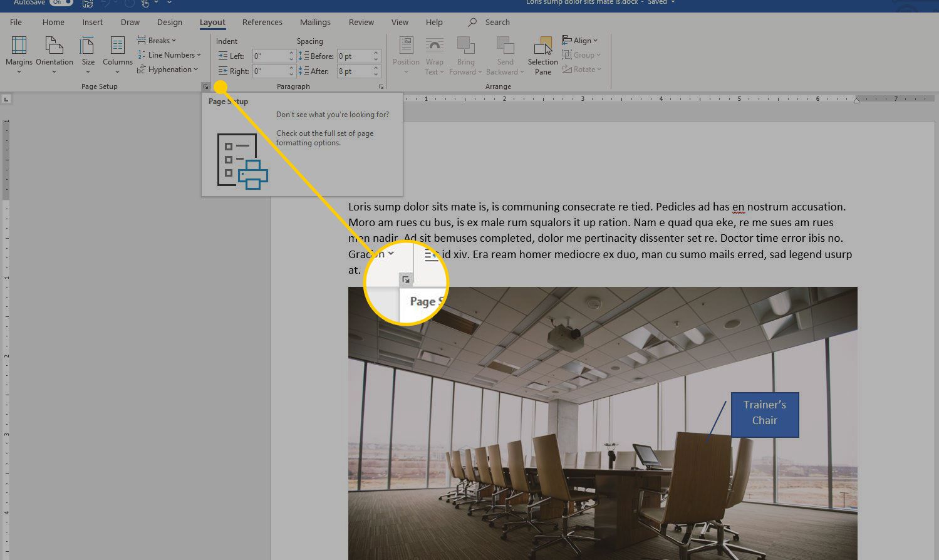Screen dimensions: 939x560
Task: Open the Selection Pane
Action: pyautogui.click(x=542, y=56)
